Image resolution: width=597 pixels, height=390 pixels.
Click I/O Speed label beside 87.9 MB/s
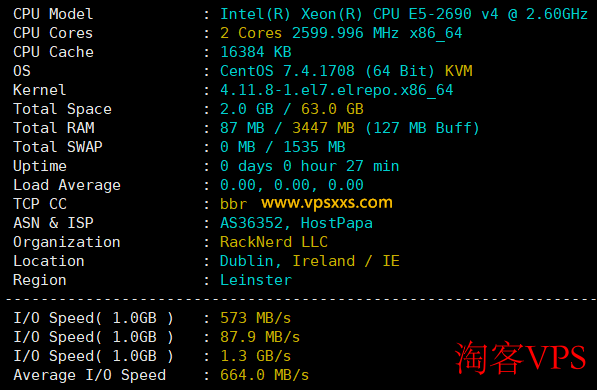[x=93, y=337]
